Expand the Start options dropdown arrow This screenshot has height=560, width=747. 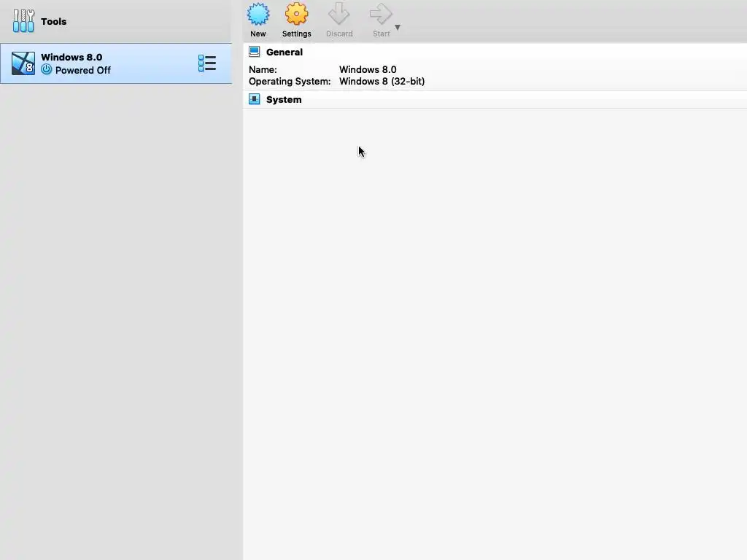(x=398, y=28)
